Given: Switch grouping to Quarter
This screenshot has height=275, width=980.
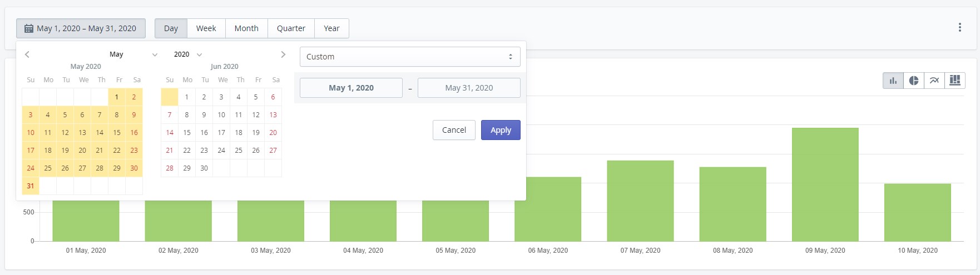Looking at the screenshot, I should pos(291,28).
